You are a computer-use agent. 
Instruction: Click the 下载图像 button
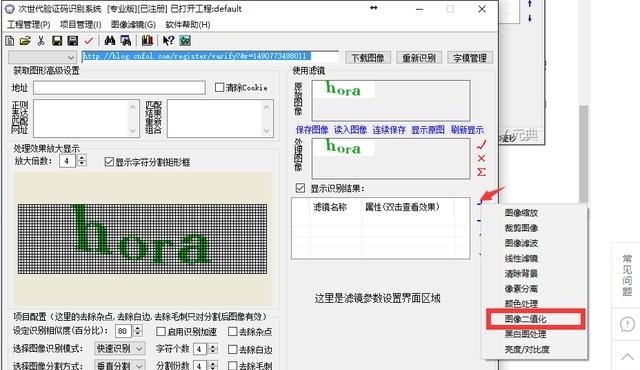click(x=368, y=58)
